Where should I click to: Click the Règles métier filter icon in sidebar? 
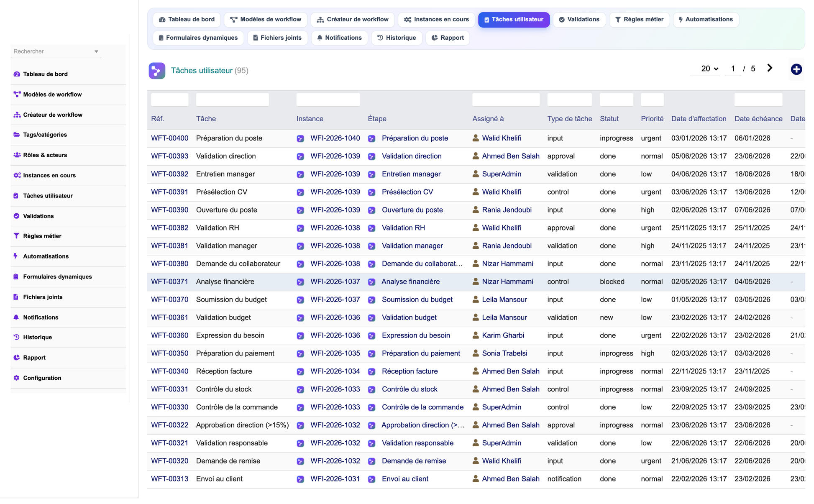tap(16, 236)
